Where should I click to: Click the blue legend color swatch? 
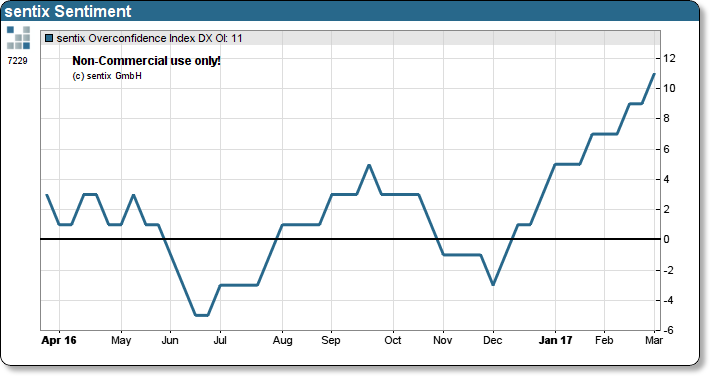[49, 39]
